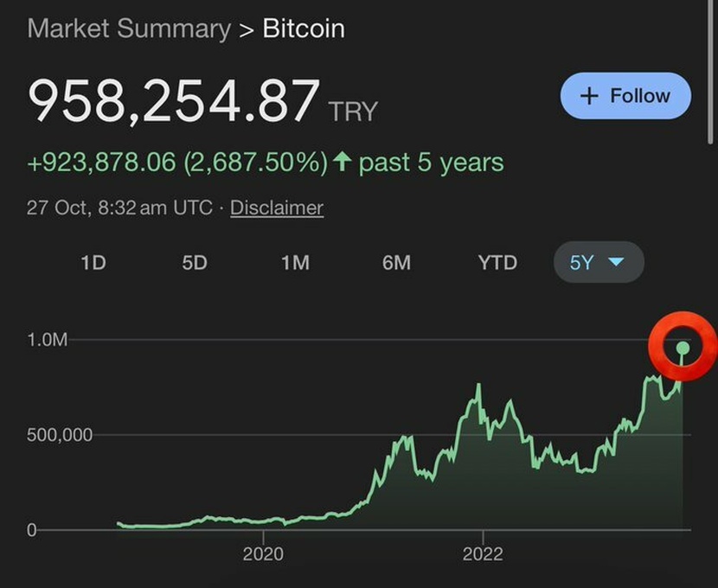
Task: Click the TRY currency label
Action: 353,112
